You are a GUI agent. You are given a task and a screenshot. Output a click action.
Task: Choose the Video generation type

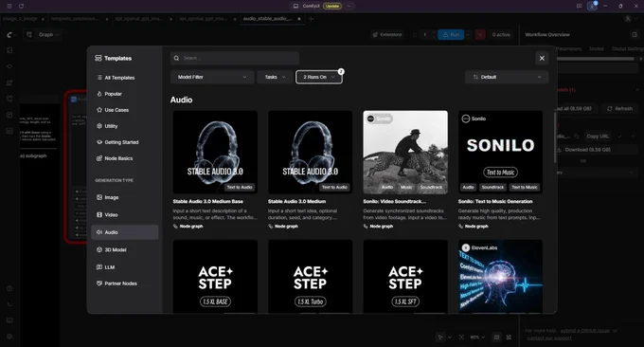click(124, 214)
